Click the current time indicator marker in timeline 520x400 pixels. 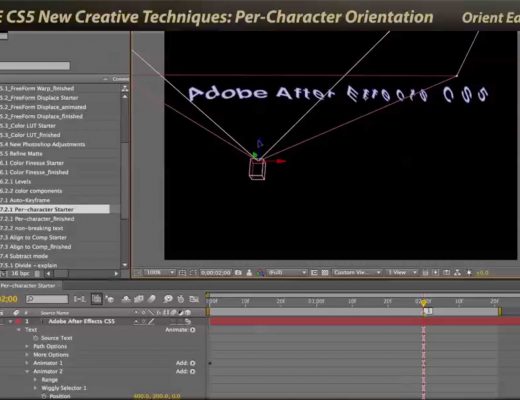(423, 303)
